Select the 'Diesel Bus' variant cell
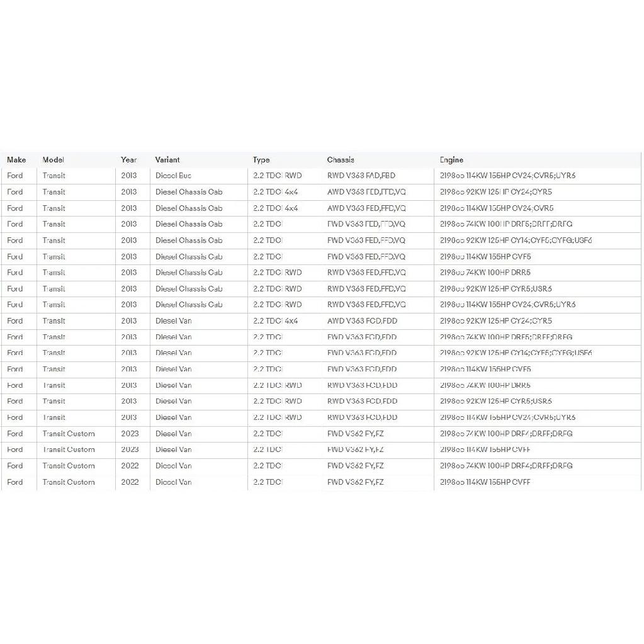Screen dimensions: 644x644 coord(173,176)
